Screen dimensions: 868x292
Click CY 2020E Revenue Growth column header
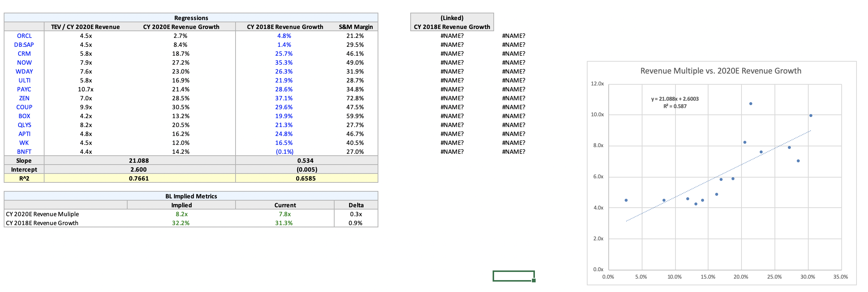click(181, 27)
